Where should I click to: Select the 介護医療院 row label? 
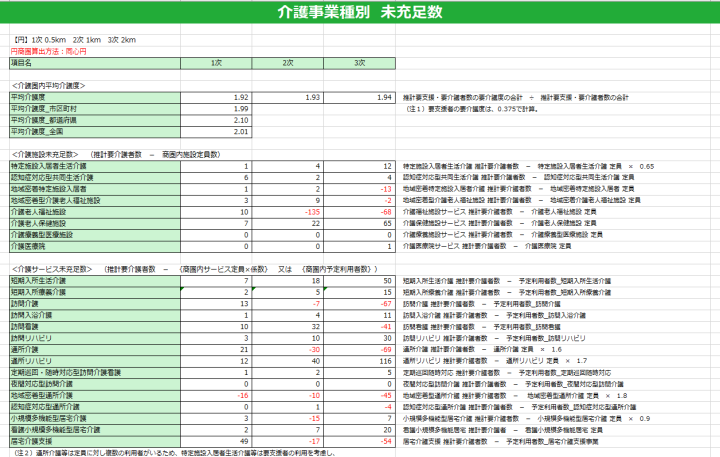(x=95, y=247)
